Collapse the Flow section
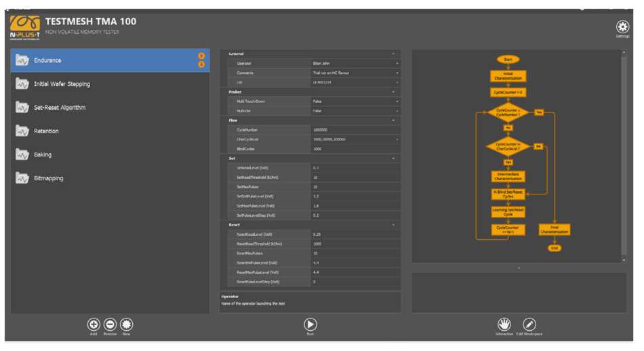The width and height of the screenshot is (644, 351). coord(393,121)
